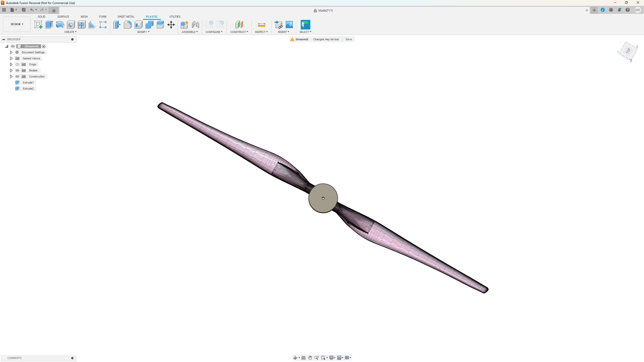Image resolution: width=644 pixels, height=362 pixels.
Task: Select the Combine tool
Action: pos(149,25)
